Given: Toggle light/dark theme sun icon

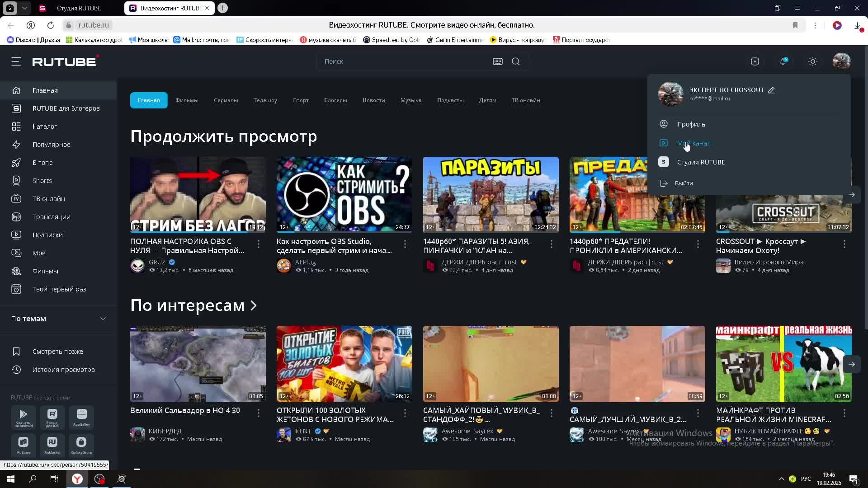Looking at the screenshot, I should click(x=813, y=61).
